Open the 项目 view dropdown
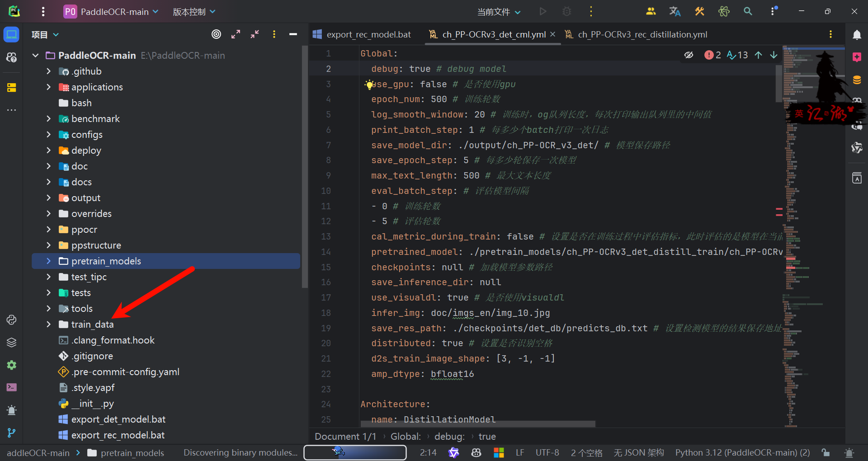 pos(45,35)
